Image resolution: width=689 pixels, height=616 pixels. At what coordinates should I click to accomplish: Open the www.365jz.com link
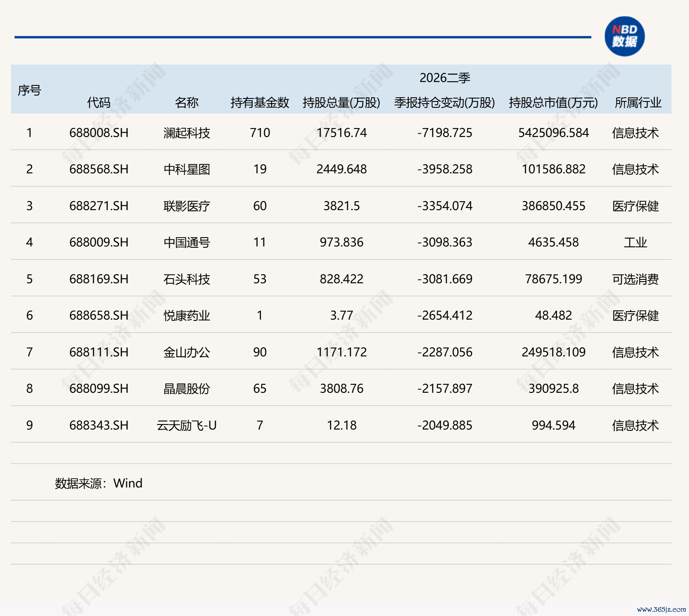[661, 609]
